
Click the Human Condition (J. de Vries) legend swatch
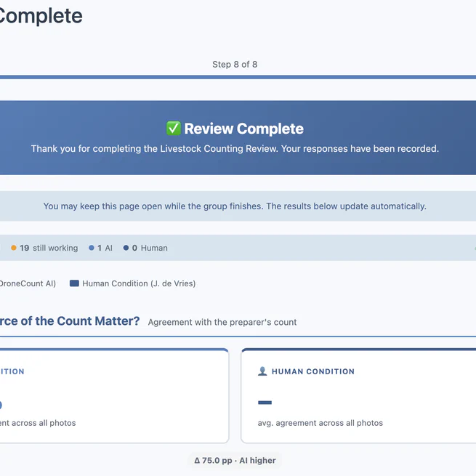(74, 283)
